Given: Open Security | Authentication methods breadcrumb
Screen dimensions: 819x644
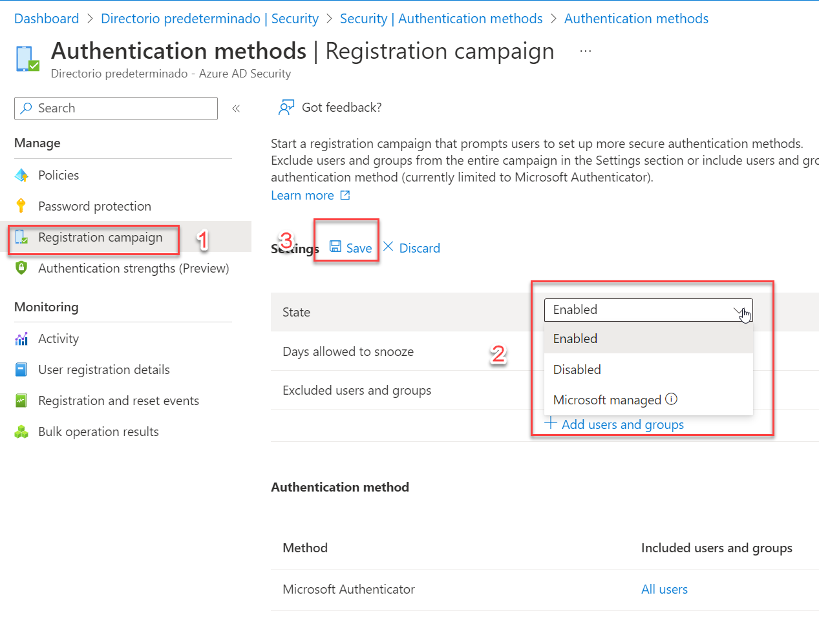Looking at the screenshot, I should tap(441, 18).
